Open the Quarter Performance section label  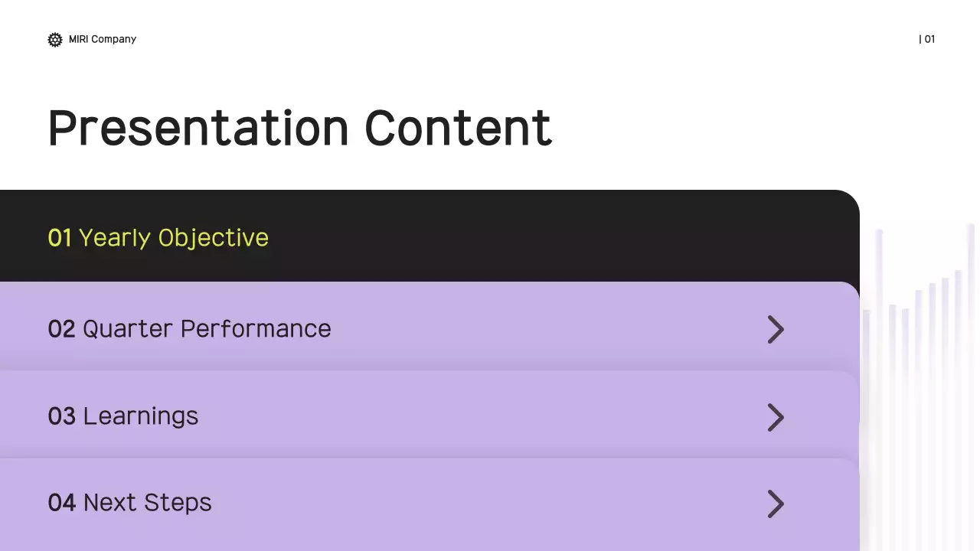(x=207, y=329)
